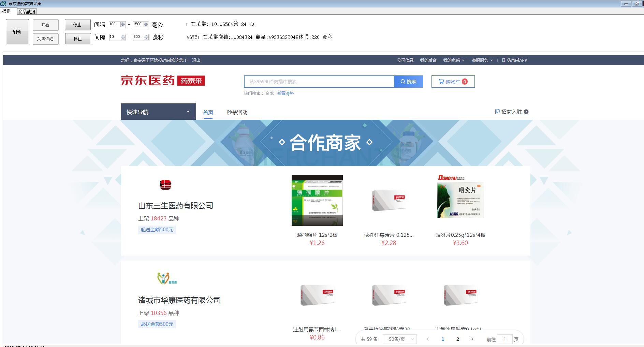Click the magnifier icon in 搜索 button
The height and width of the screenshot is (347, 644).
click(403, 82)
